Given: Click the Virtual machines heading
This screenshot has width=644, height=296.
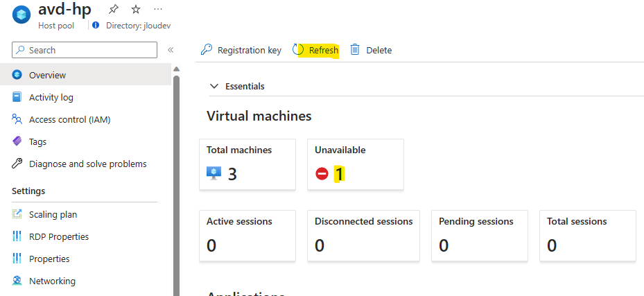Looking at the screenshot, I should 259,116.
